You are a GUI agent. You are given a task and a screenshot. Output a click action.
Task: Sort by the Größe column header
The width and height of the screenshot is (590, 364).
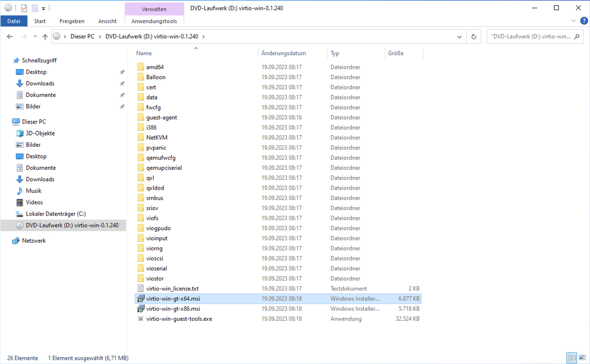pyautogui.click(x=396, y=53)
